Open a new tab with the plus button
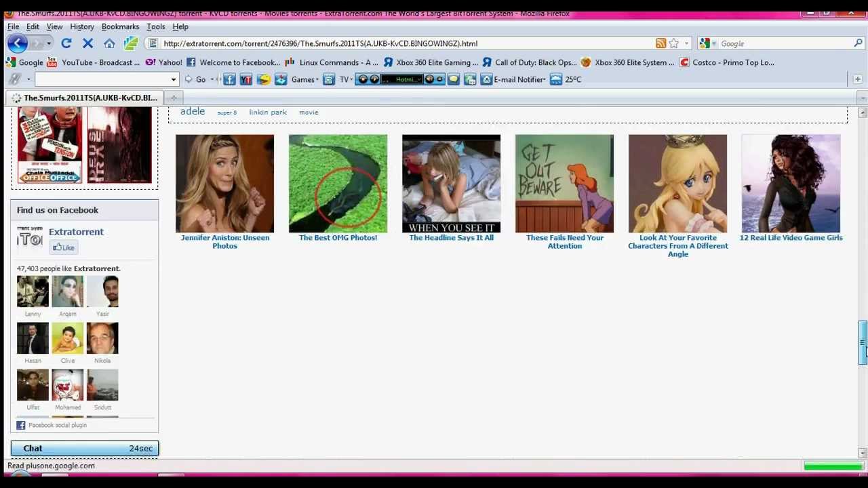868x488 pixels. click(x=174, y=98)
